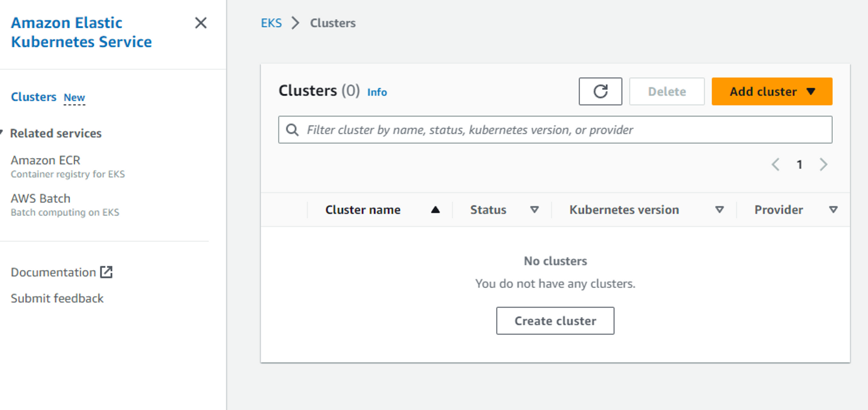Close the EKS side navigation panel
868x410 pixels.
point(201,23)
